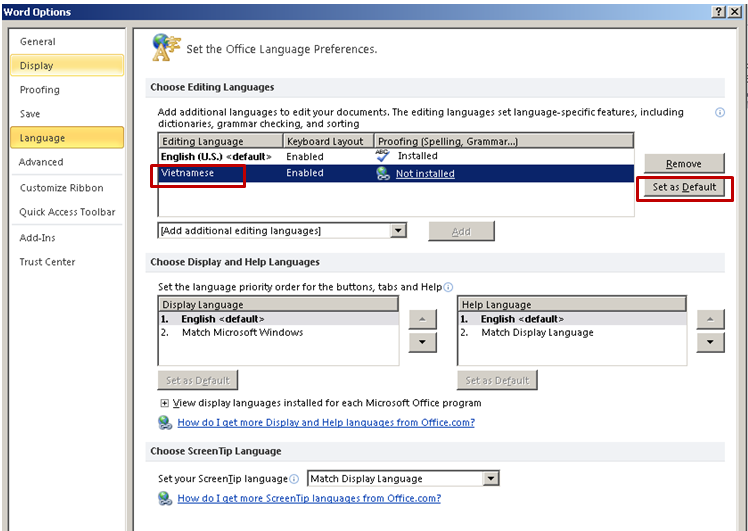Viewport: 748px width, 531px height.
Task: Click the help info icon after Help text
Action: pyautogui.click(x=449, y=287)
